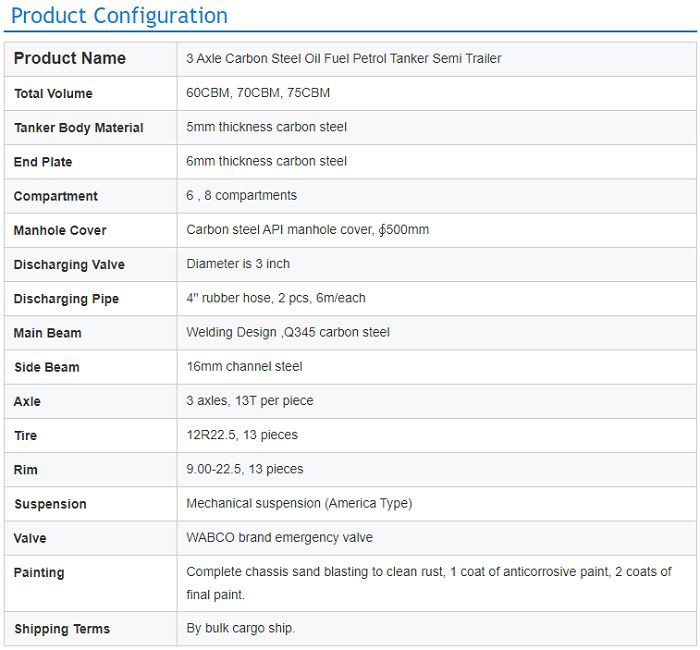Click the 60CBM, 70CBM, 75CBM value
Image resolution: width=700 pixels, height=650 pixels.
(257, 93)
